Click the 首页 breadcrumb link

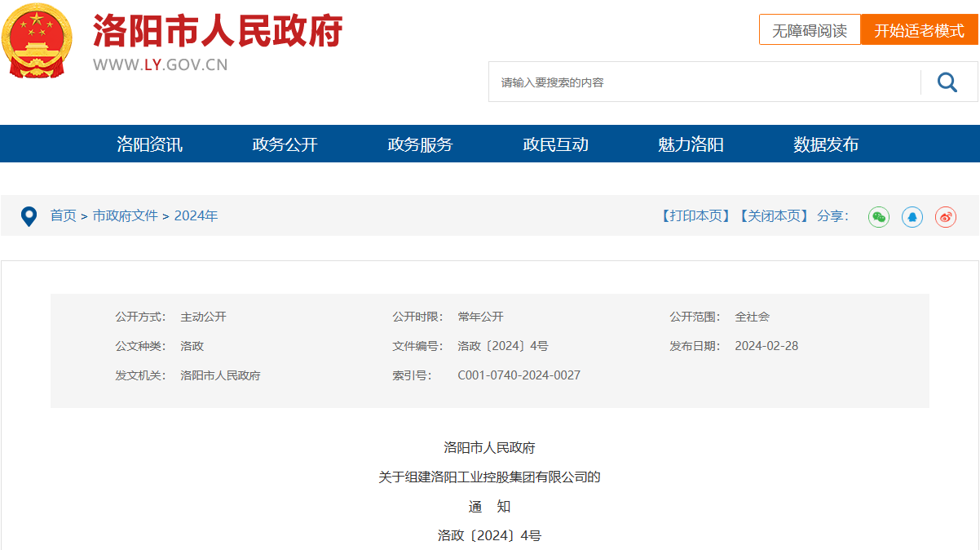[x=63, y=215]
